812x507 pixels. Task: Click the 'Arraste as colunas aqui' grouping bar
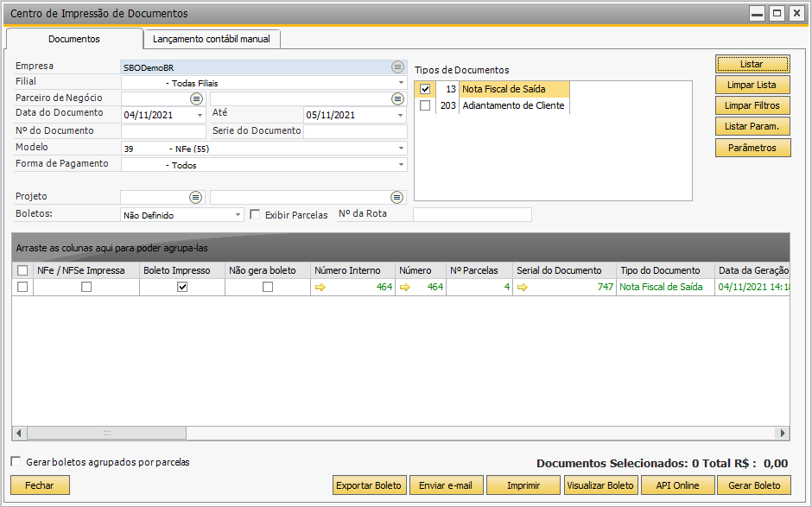point(401,248)
